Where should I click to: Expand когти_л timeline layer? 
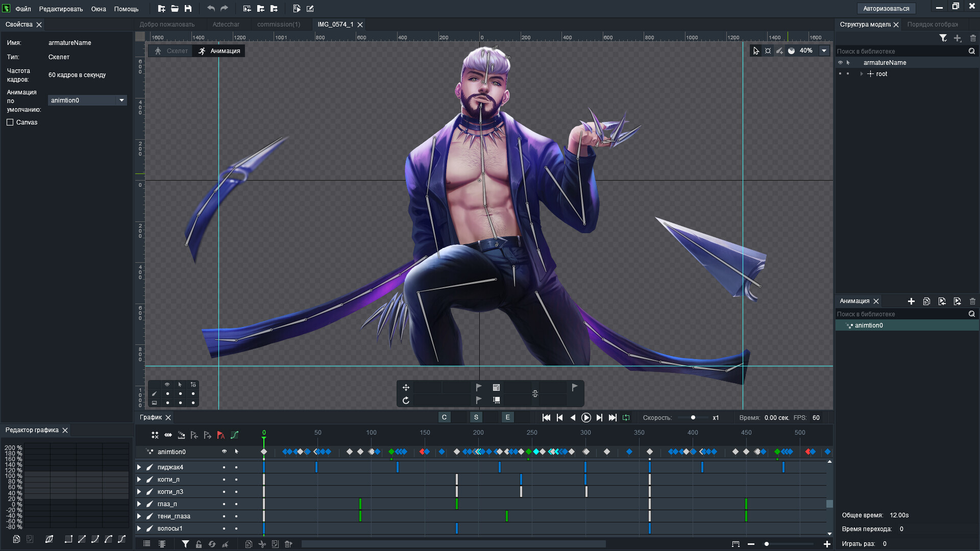click(139, 480)
